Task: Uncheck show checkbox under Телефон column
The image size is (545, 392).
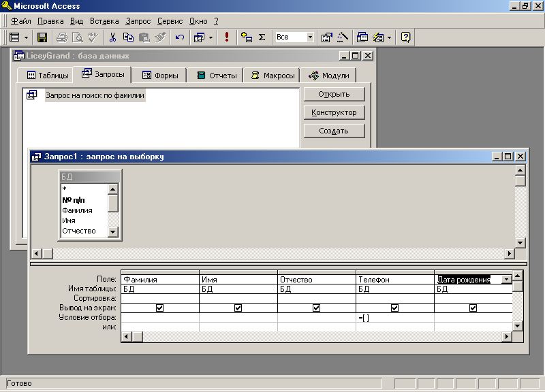Action: [395, 308]
